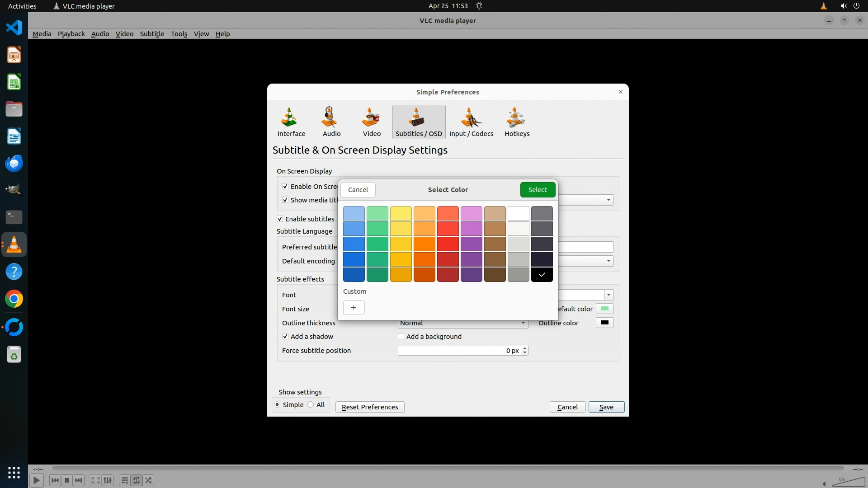Open extended settings equalizer icon
Screen dimensions: 868x488
click(108, 480)
